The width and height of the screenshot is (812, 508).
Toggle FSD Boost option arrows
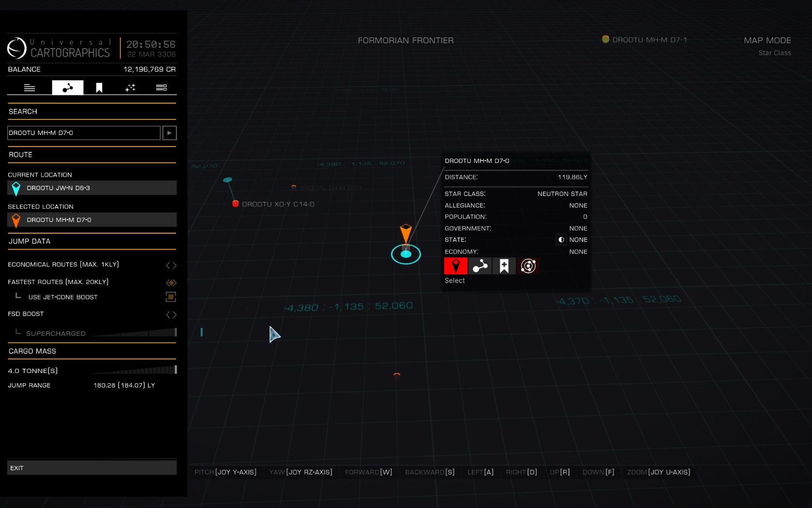pyautogui.click(x=171, y=314)
